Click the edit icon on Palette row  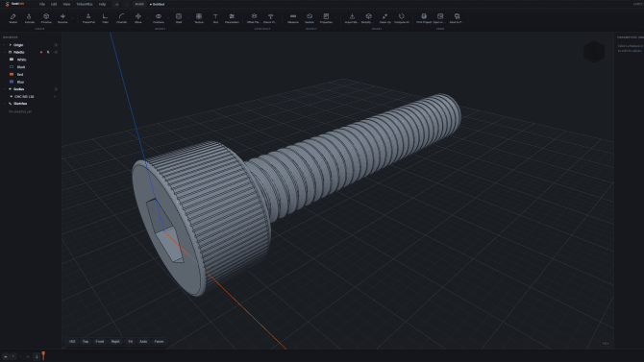[x=48, y=52]
